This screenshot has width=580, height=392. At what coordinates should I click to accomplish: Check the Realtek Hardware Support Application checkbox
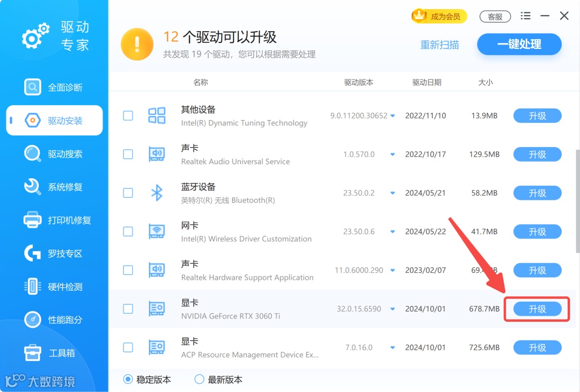(x=128, y=270)
